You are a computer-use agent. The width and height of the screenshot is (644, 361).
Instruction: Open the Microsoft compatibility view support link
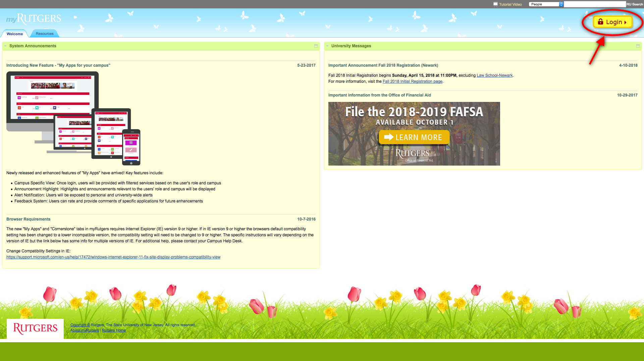coord(113,257)
